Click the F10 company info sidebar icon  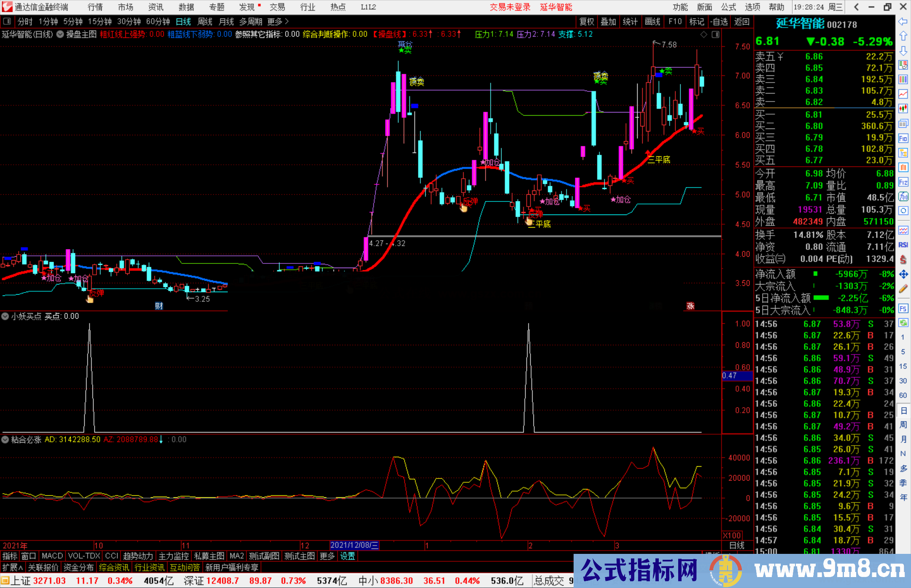[903, 138]
